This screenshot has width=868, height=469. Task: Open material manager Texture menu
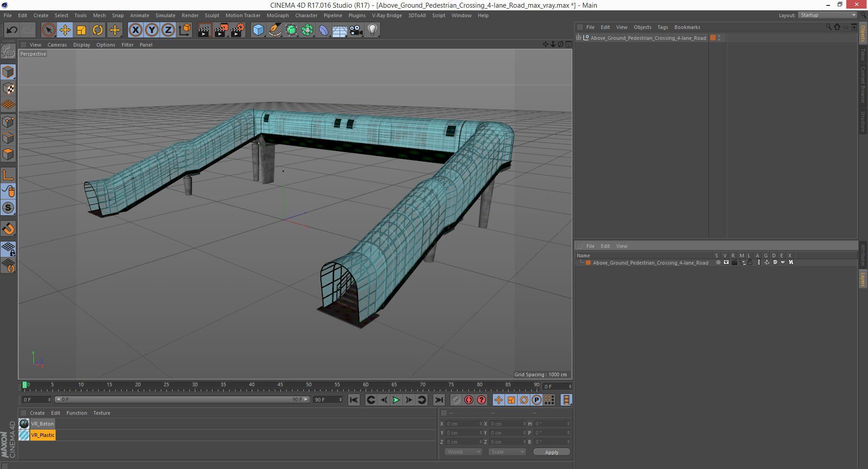click(x=102, y=413)
